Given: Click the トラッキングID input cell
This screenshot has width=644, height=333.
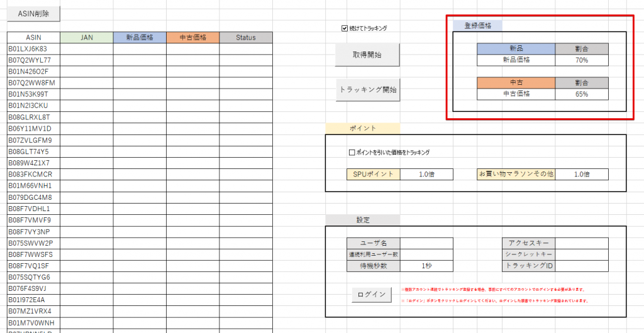Looking at the screenshot, I should point(581,266).
